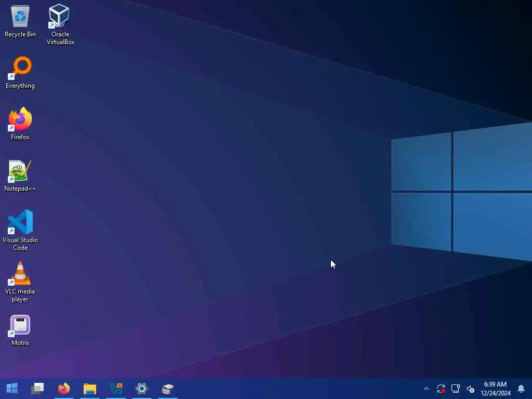The image size is (532, 399).
Task: Open the notification center bell icon
Action: click(x=521, y=389)
